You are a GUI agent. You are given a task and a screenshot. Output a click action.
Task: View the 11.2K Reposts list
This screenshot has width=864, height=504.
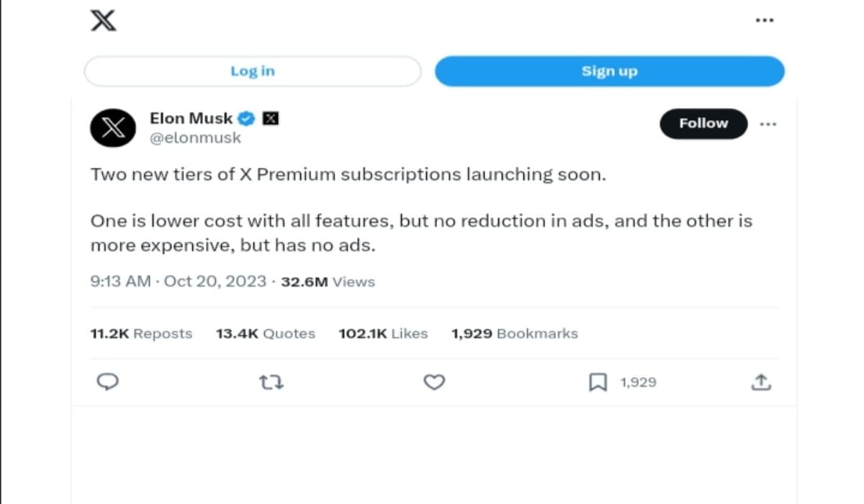pyautogui.click(x=141, y=333)
